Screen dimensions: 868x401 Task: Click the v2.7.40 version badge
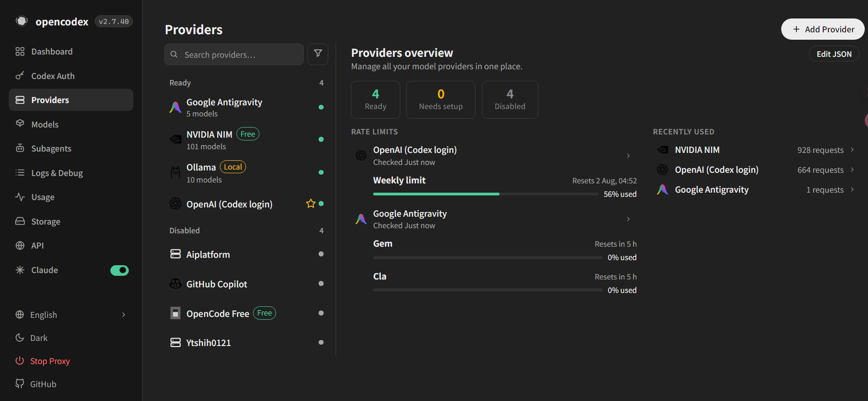(114, 21)
